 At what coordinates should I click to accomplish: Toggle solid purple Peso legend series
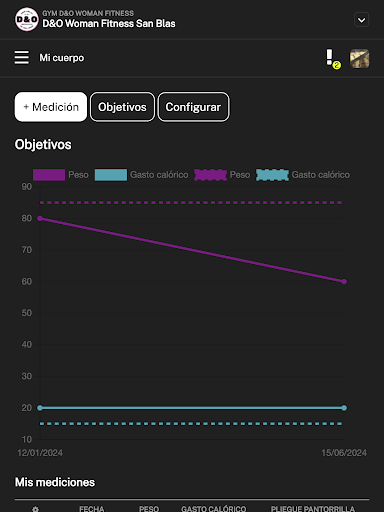click(x=61, y=175)
